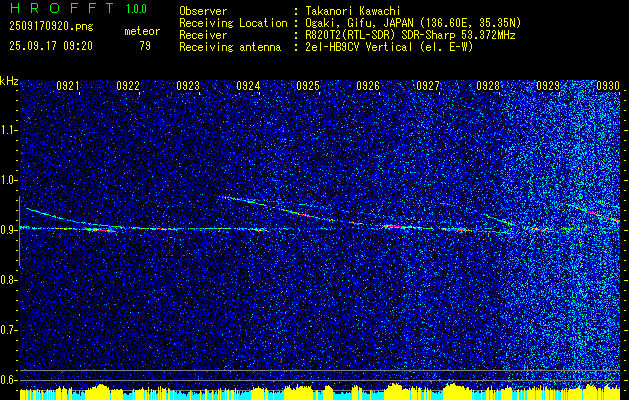Click the 1.0 kHz axis label
This screenshot has height=400, width=629.
(x=7, y=180)
